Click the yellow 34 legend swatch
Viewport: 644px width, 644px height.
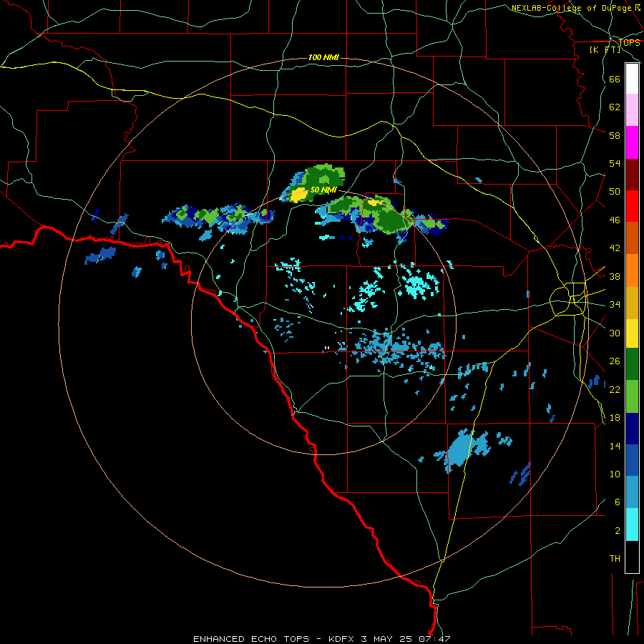pyautogui.click(x=632, y=333)
